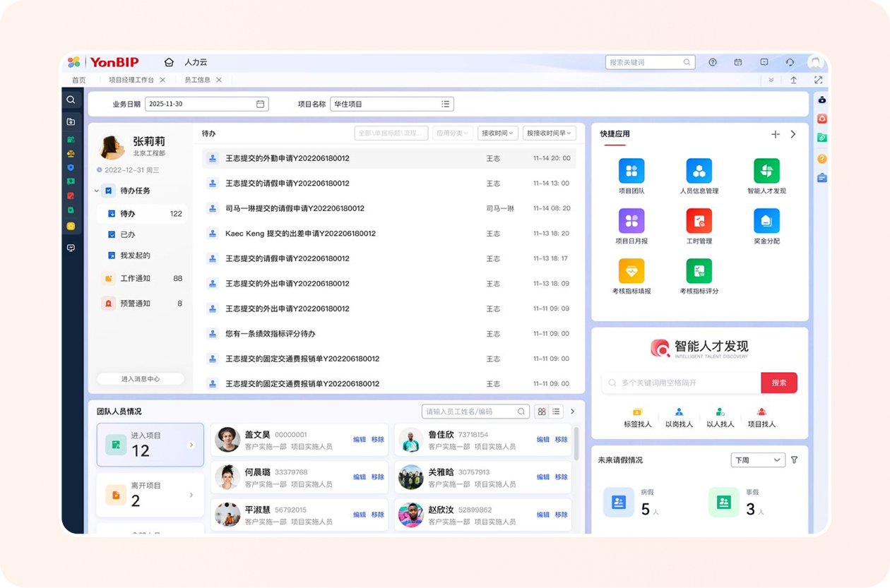Click the blue shield icon in sidebar

[71, 167]
